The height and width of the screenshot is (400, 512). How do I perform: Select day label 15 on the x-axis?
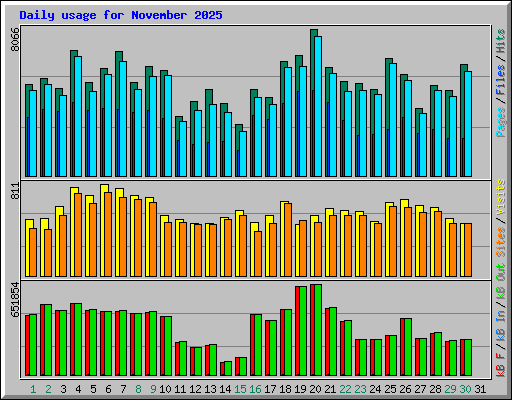(x=240, y=389)
